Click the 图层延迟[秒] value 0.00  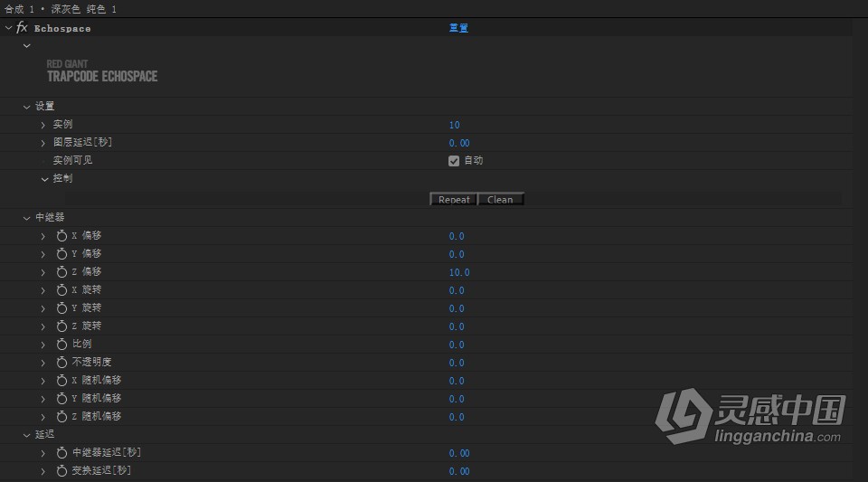pyautogui.click(x=459, y=143)
